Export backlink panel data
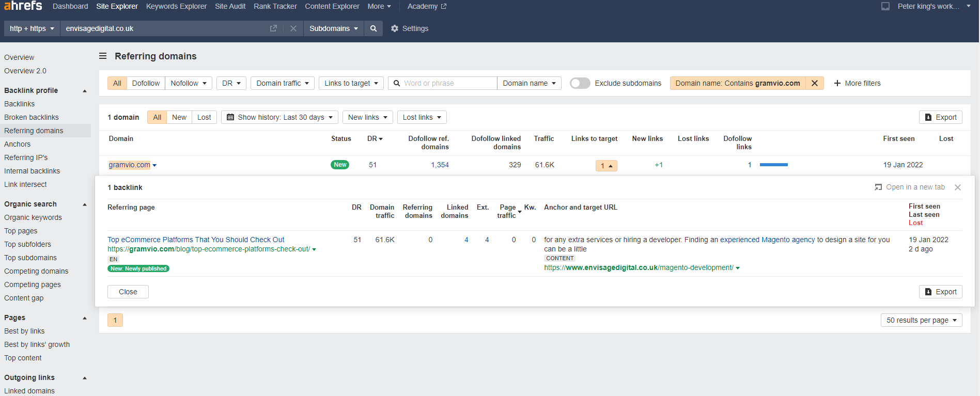980x396 pixels. [x=940, y=292]
